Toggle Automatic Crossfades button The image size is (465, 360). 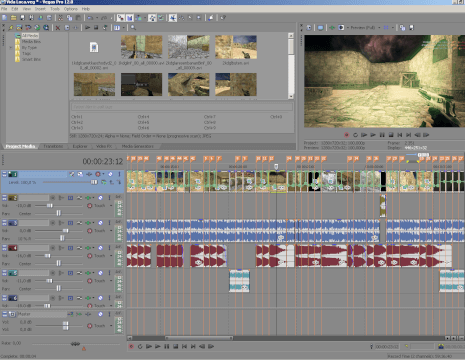pyautogui.click(x=129, y=18)
